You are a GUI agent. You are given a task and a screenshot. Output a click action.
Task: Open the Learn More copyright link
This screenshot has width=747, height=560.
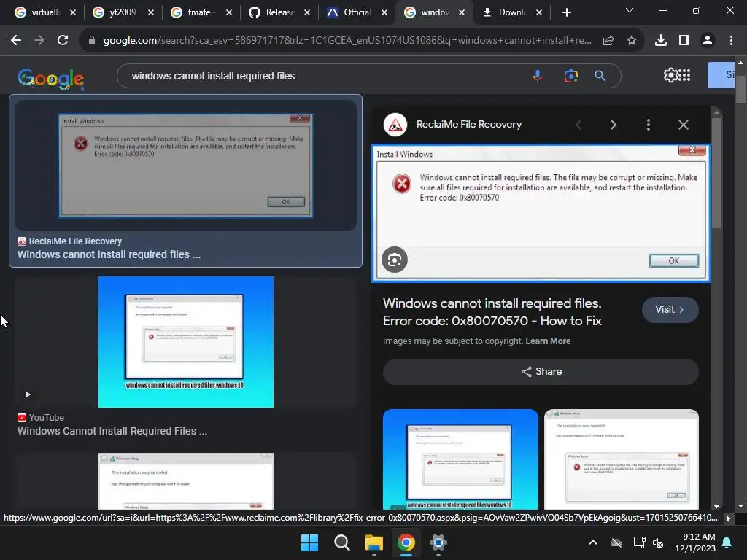(x=548, y=341)
